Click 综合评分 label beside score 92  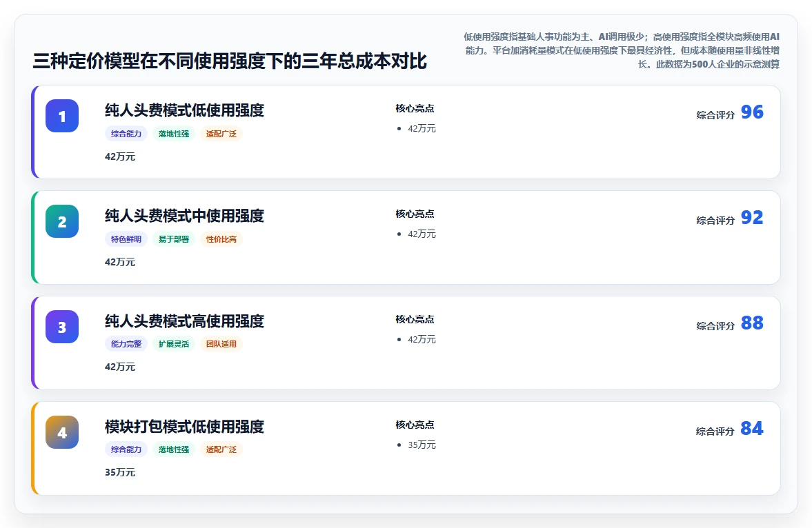[x=715, y=221]
